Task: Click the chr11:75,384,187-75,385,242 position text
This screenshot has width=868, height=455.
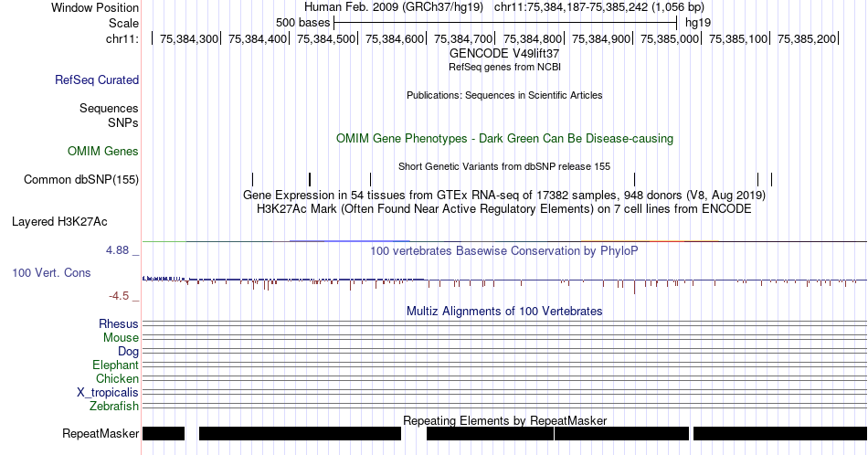Action: pos(599,7)
